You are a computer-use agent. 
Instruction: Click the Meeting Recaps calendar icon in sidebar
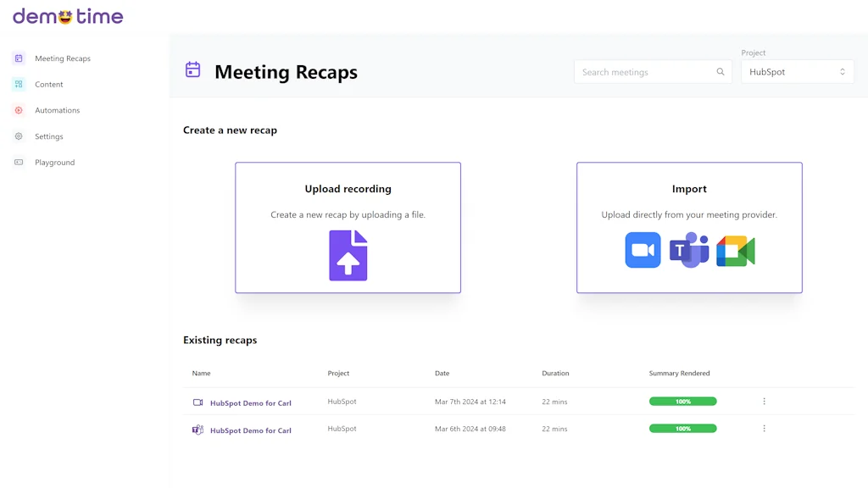click(x=19, y=58)
